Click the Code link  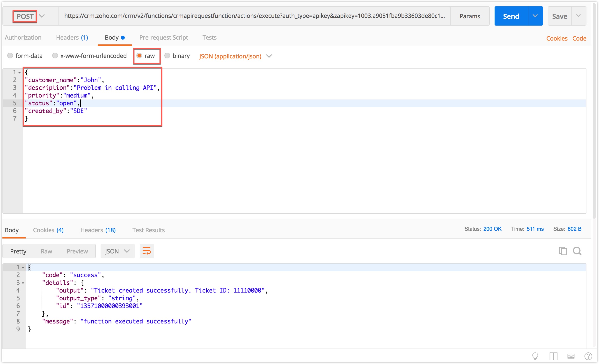coord(579,38)
